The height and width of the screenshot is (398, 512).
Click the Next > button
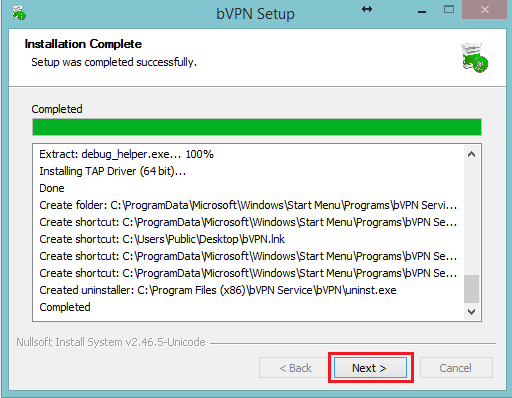pos(370,368)
